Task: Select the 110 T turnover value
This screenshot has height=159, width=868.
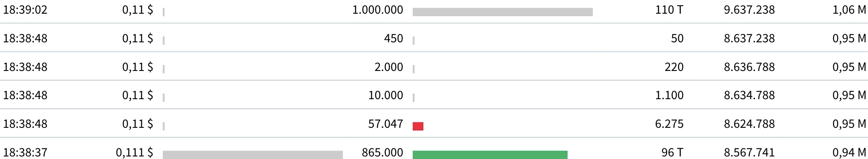Action: [x=669, y=10]
